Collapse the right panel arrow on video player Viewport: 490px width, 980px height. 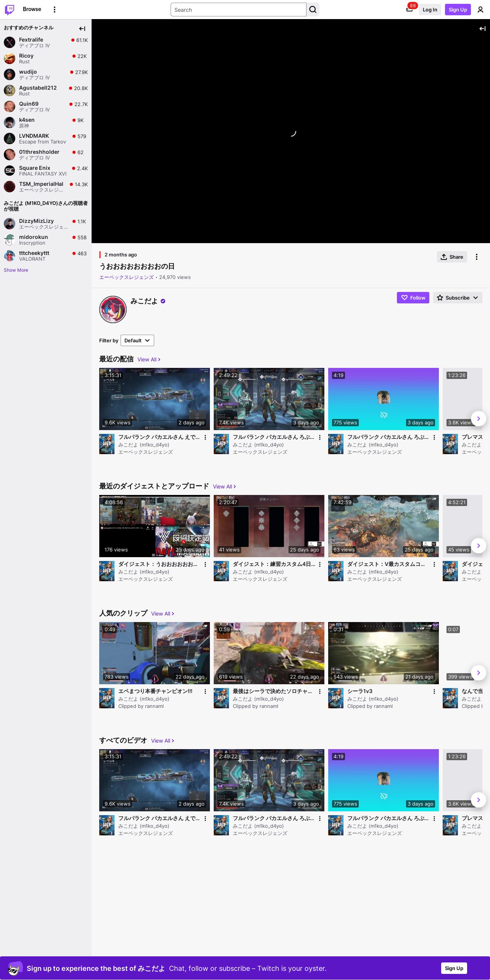pyautogui.click(x=482, y=29)
